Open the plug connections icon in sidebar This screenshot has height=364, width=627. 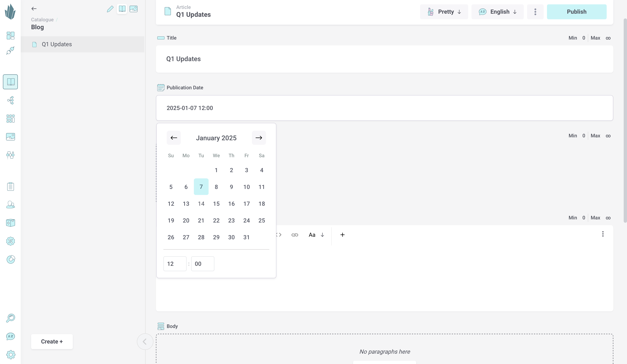click(x=10, y=51)
